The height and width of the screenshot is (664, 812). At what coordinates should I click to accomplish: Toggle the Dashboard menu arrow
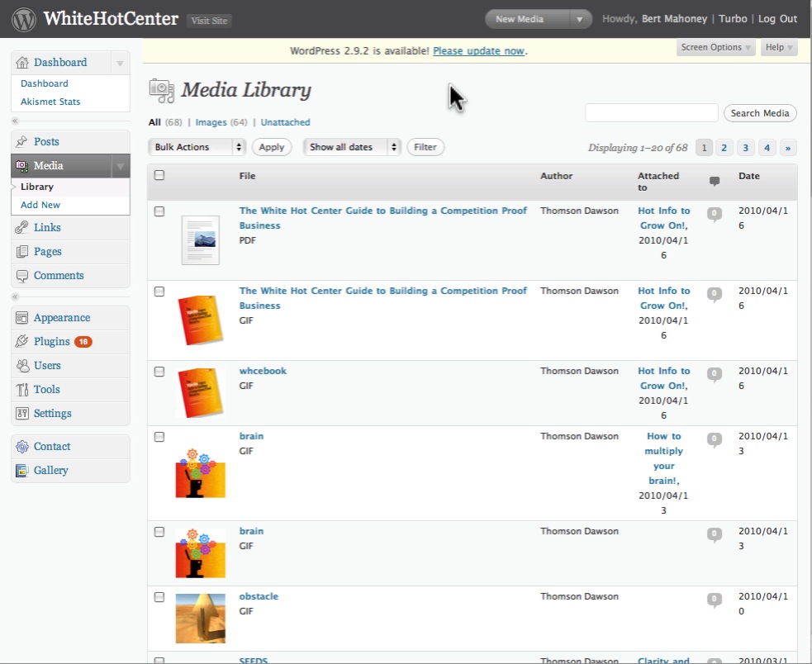coord(120,64)
